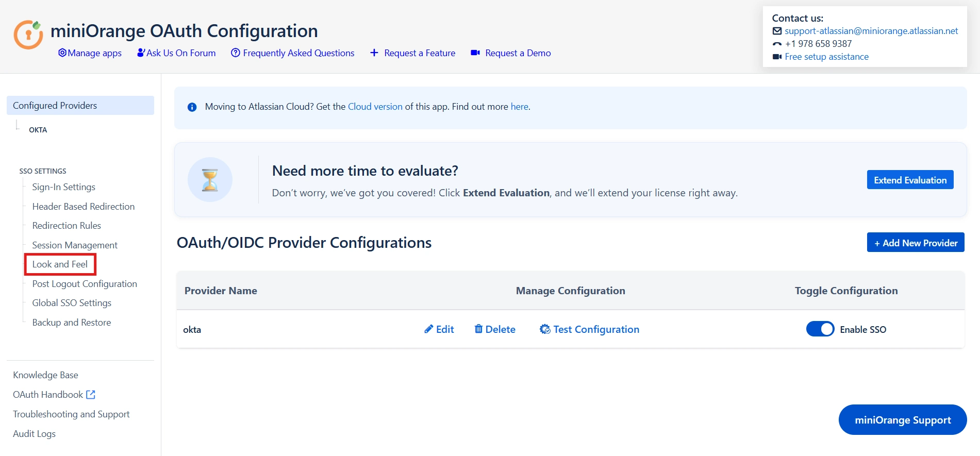
Task: Delete the okta provider
Action: (495, 329)
